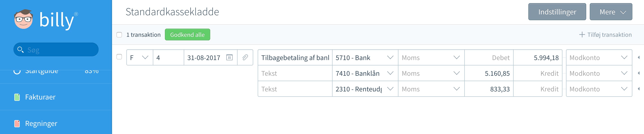This screenshot has height=134, width=644.
Task: Open the calendar date picker icon
Action: 229,58
